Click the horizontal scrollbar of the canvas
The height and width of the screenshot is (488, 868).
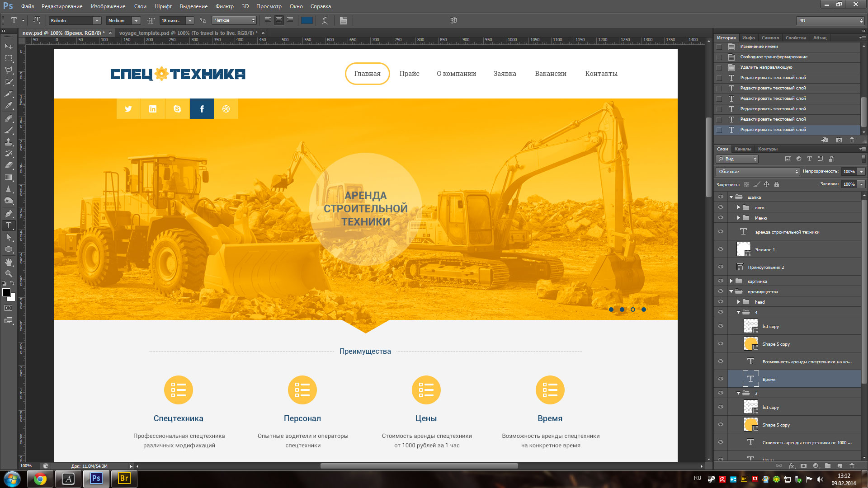pyautogui.click(x=419, y=466)
